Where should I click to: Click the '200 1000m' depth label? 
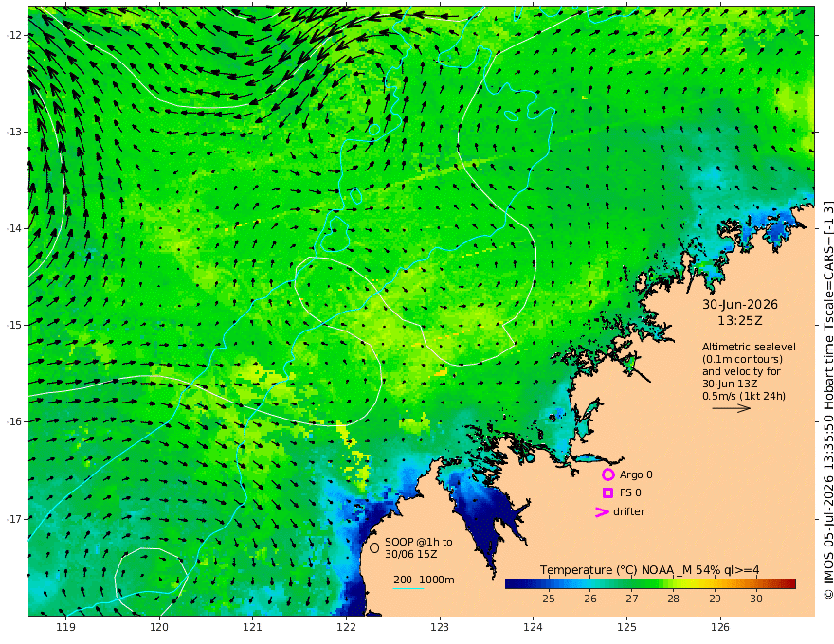(424, 580)
